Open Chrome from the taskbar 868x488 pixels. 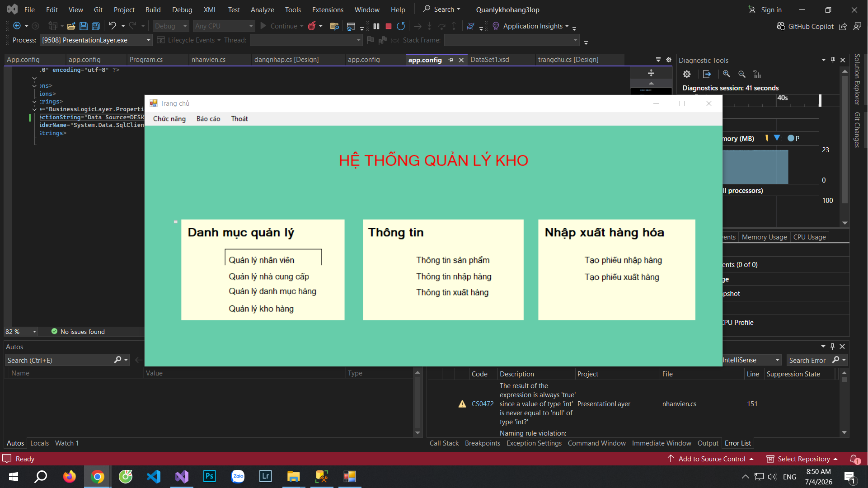point(98,476)
